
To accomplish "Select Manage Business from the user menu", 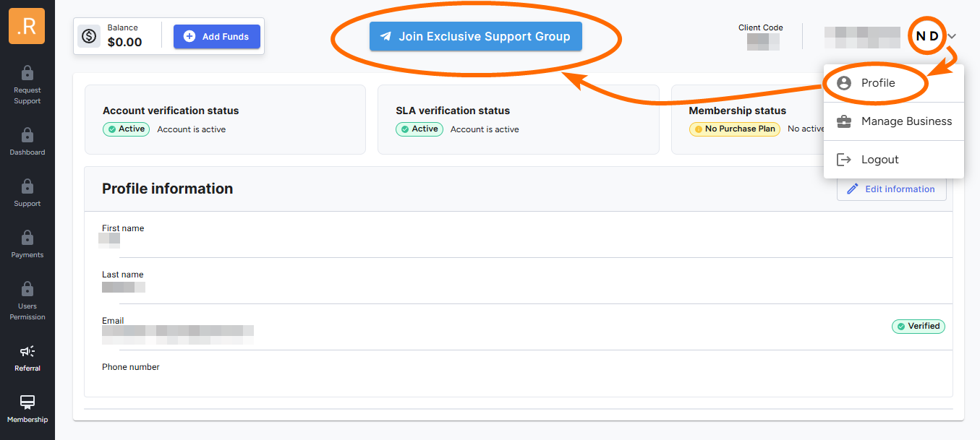I will [x=894, y=121].
